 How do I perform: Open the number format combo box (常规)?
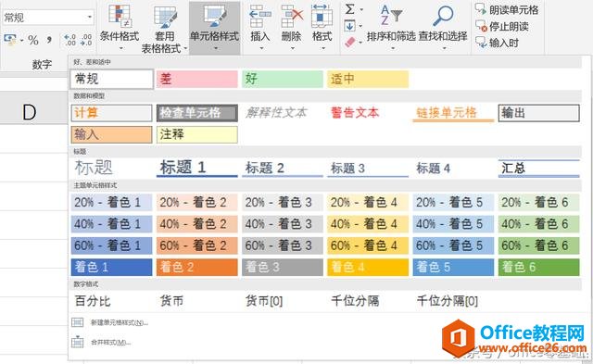pyautogui.click(x=47, y=17)
